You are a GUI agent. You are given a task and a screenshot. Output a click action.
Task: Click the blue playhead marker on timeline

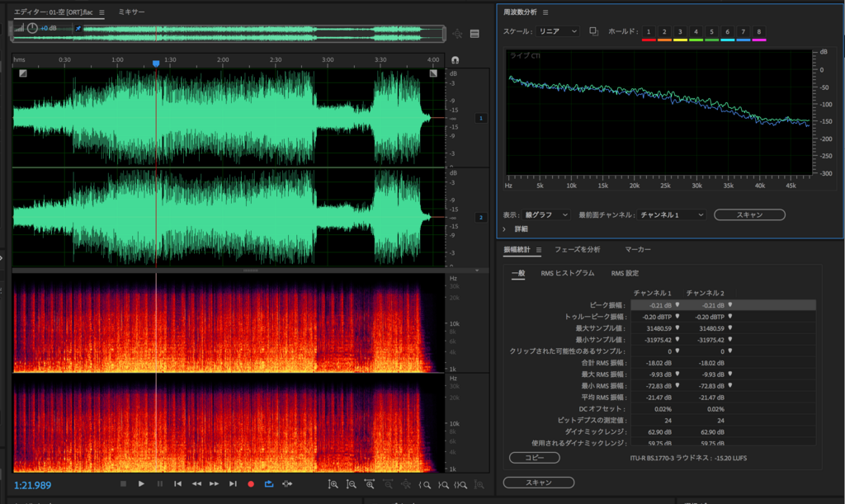pos(156,64)
